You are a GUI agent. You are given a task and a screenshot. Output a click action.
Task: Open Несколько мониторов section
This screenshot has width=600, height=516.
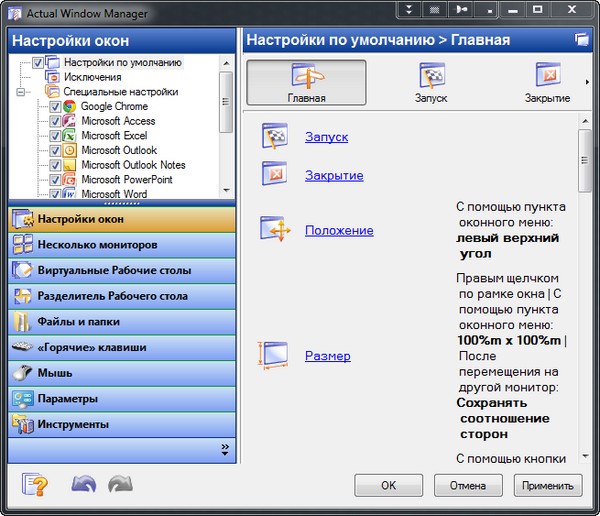(x=122, y=245)
